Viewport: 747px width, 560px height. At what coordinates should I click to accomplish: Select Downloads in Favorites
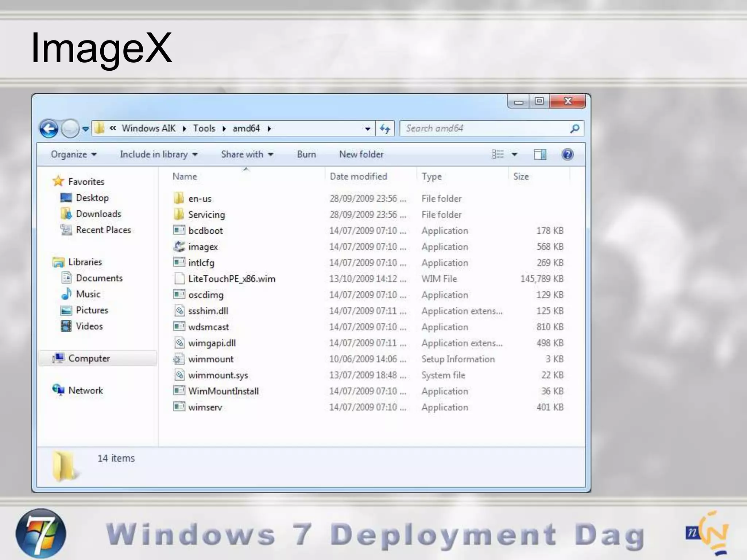98,214
